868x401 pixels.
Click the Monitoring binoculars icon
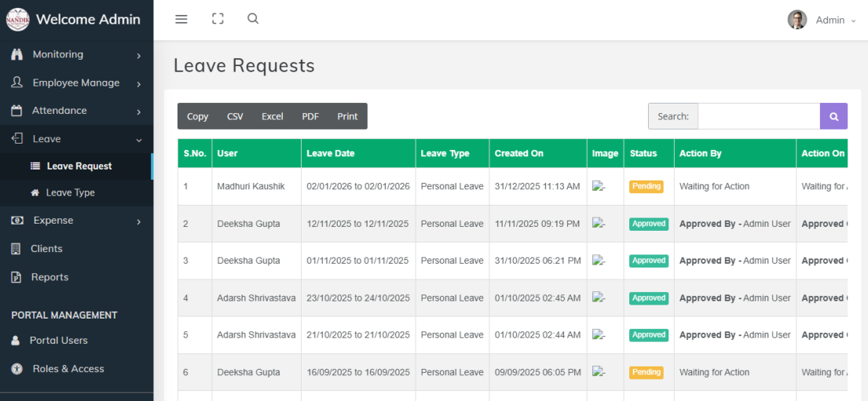pyautogui.click(x=16, y=54)
